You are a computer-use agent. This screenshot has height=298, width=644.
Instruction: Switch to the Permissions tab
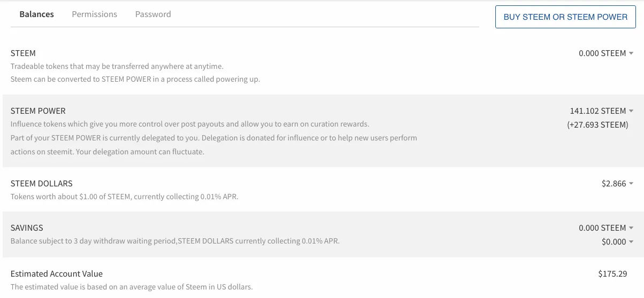94,14
